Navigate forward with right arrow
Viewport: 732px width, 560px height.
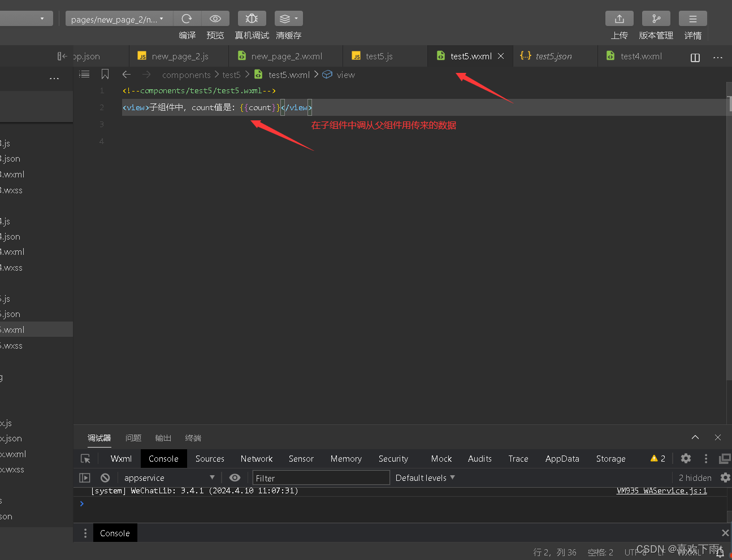(x=146, y=74)
